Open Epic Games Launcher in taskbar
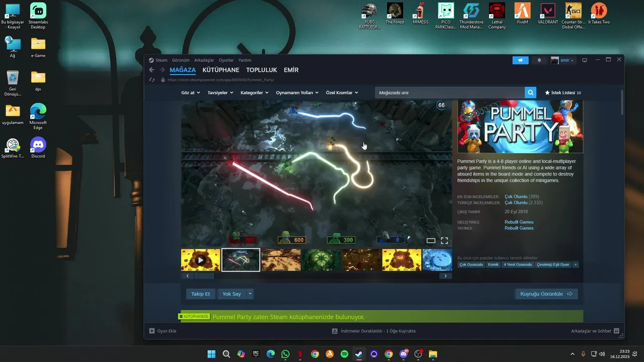The image size is (644, 362). 256,354
